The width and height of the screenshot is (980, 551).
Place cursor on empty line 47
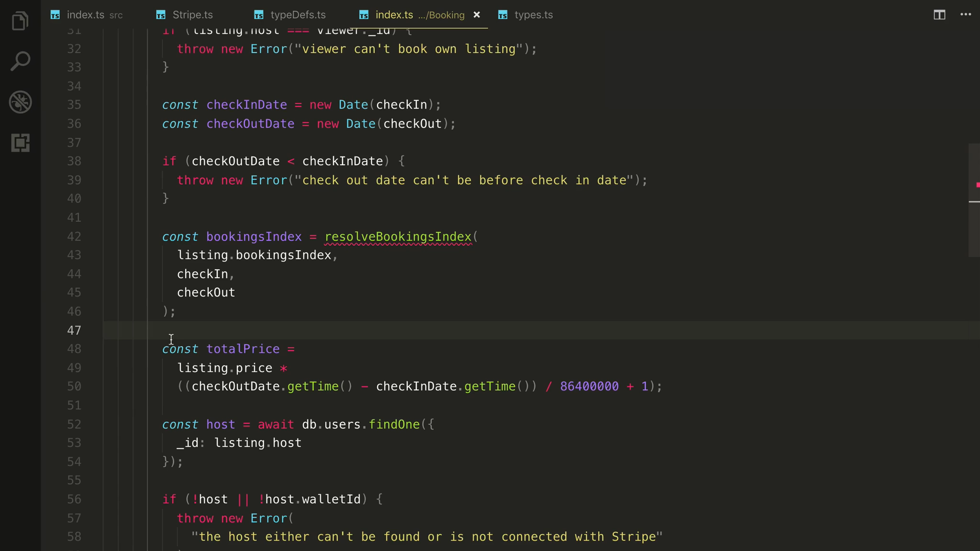pyautogui.click(x=335, y=330)
